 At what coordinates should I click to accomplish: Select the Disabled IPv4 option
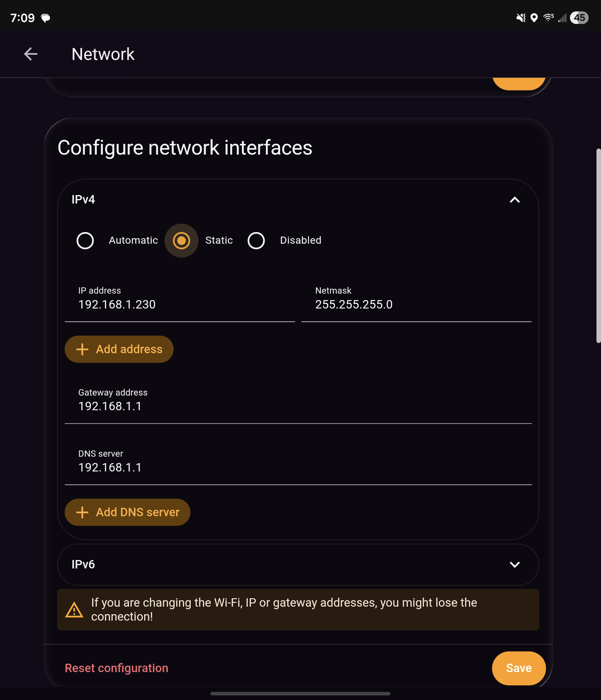(x=256, y=240)
